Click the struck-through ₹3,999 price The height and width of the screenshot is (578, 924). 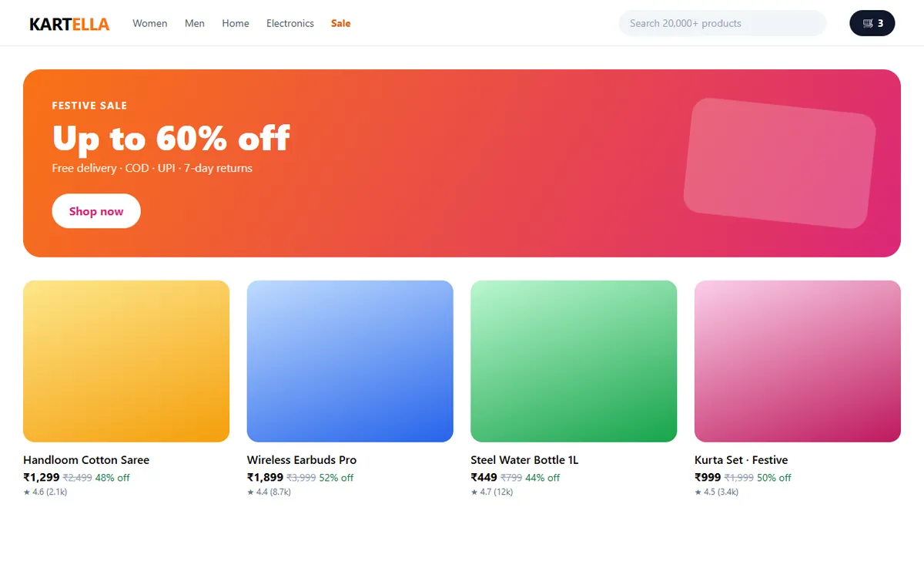point(301,478)
